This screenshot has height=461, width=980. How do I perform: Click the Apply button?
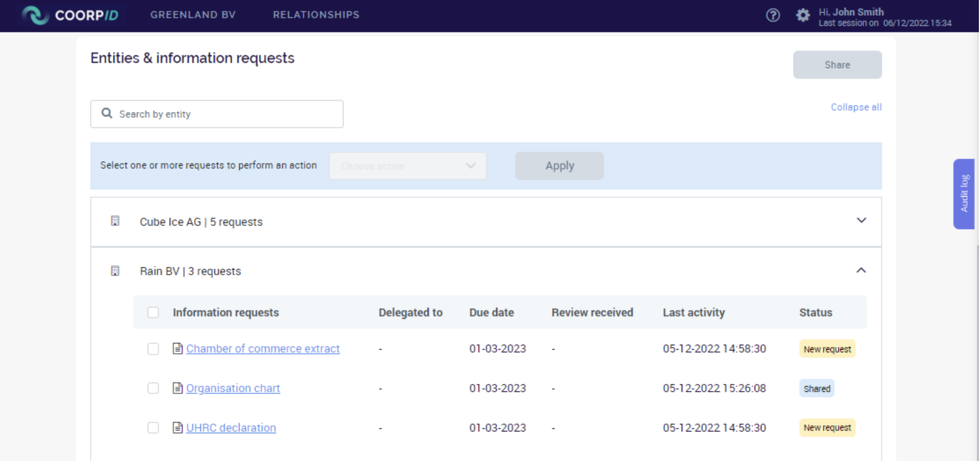(x=559, y=166)
